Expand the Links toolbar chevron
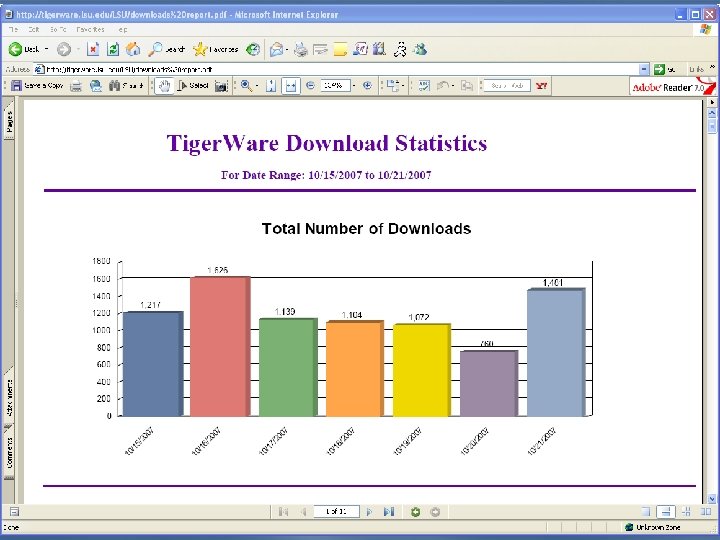This screenshot has width=720, height=540. pos(713,68)
